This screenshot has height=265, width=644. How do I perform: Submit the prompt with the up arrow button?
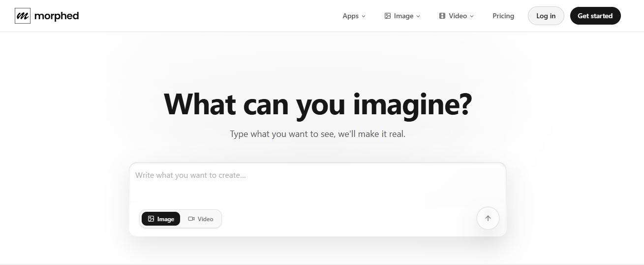[x=488, y=218]
